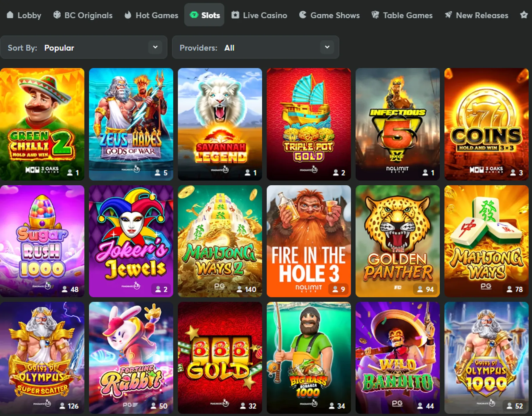Launch Fortune Rabbit slot
Image resolution: width=532 pixels, height=416 pixels.
[x=131, y=358]
